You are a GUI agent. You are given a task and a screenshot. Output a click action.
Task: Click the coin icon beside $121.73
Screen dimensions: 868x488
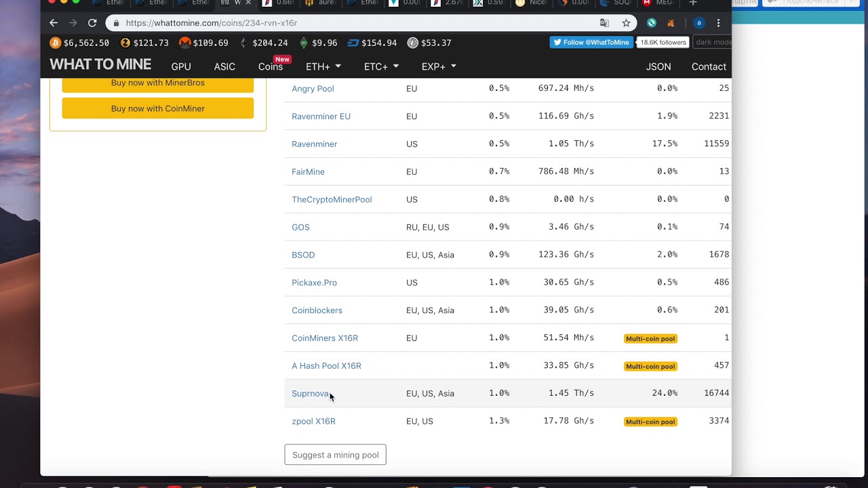125,43
